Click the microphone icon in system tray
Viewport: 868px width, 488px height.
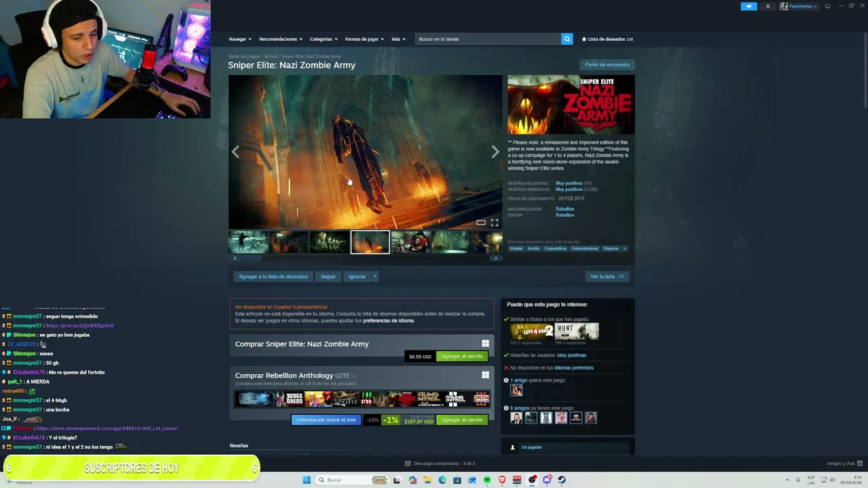pyautogui.click(x=798, y=480)
